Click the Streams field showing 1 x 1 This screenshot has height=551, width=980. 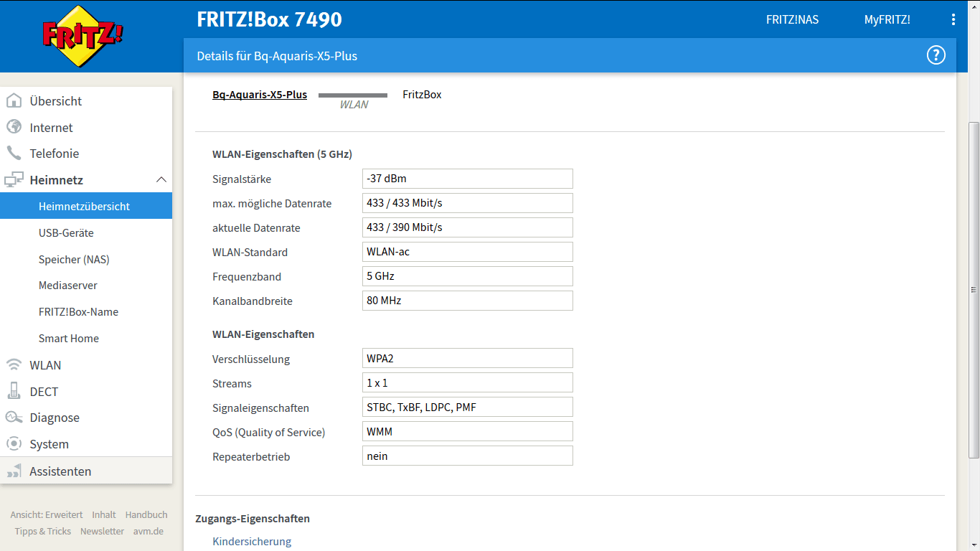pos(468,382)
